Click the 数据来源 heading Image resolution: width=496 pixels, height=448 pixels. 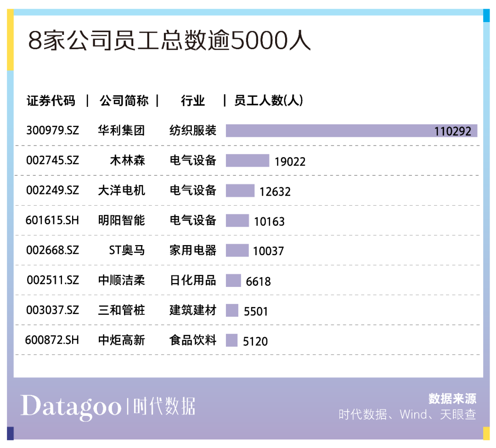click(x=452, y=399)
